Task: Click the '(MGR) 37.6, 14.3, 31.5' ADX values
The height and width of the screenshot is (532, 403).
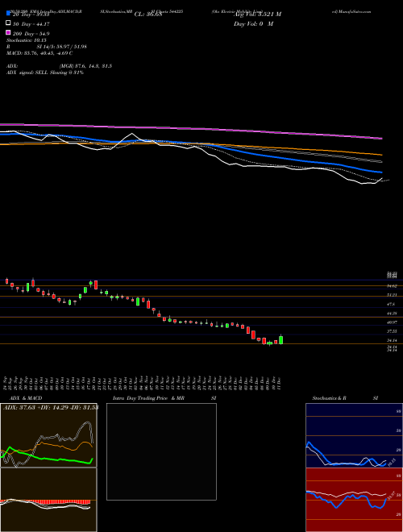Action: point(85,66)
